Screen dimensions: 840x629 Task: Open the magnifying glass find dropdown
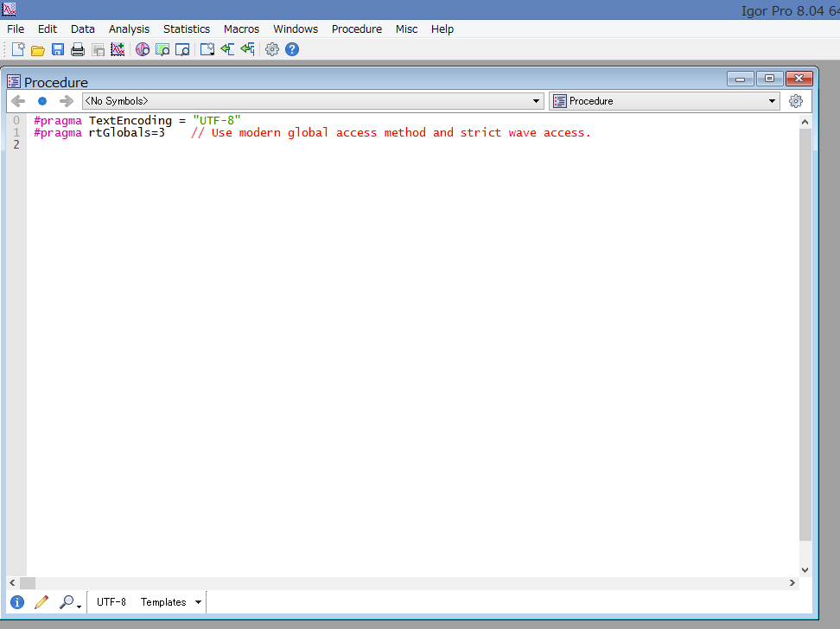[69, 602]
